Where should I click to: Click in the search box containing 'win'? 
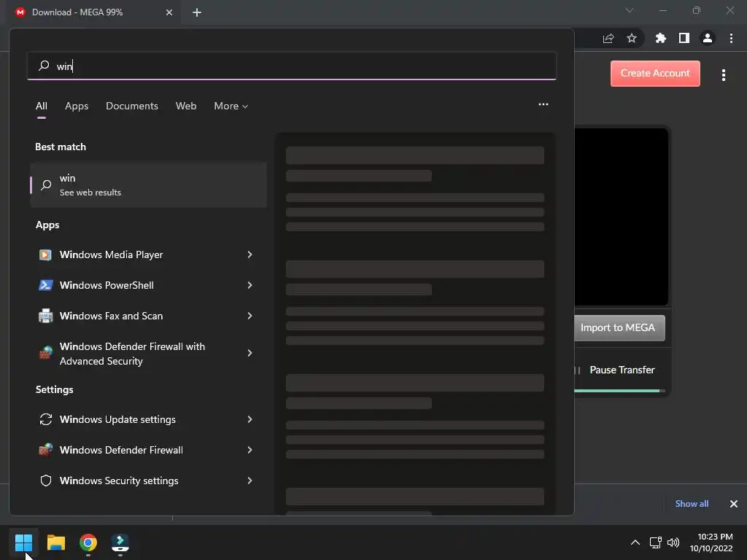point(292,66)
